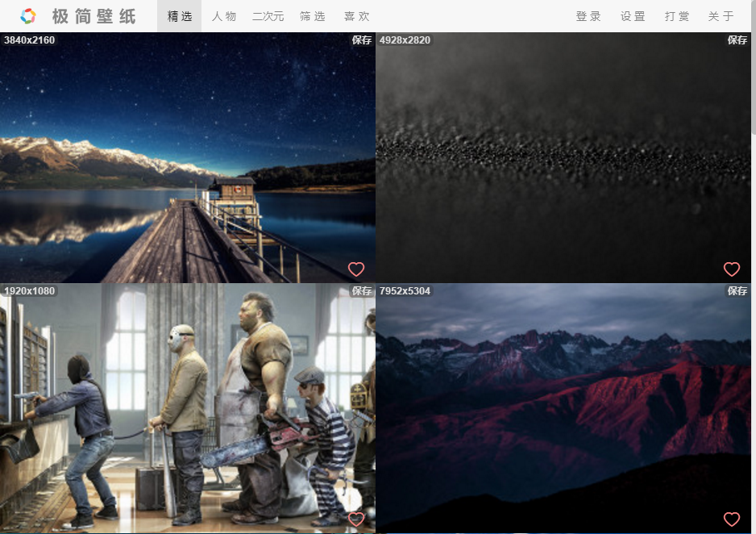Open the bank robbers wallpaper thumbnail
Image resolution: width=756 pixels, height=534 pixels.
[x=188, y=408]
